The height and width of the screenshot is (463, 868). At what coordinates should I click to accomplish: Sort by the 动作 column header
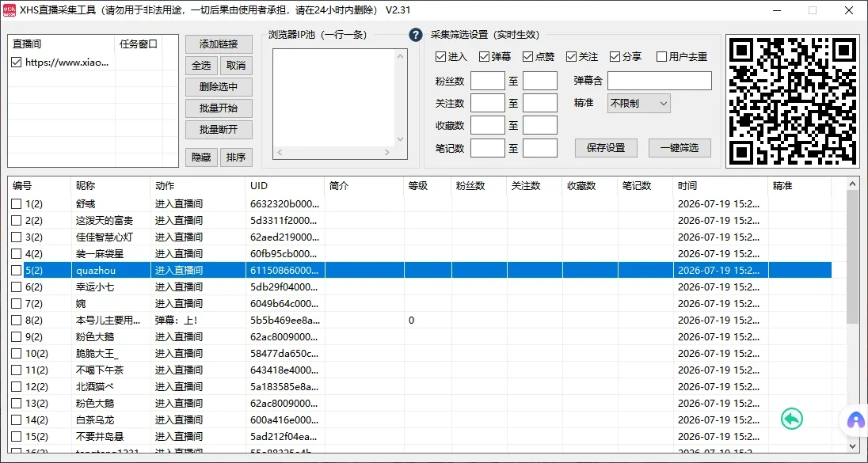tap(198, 186)
